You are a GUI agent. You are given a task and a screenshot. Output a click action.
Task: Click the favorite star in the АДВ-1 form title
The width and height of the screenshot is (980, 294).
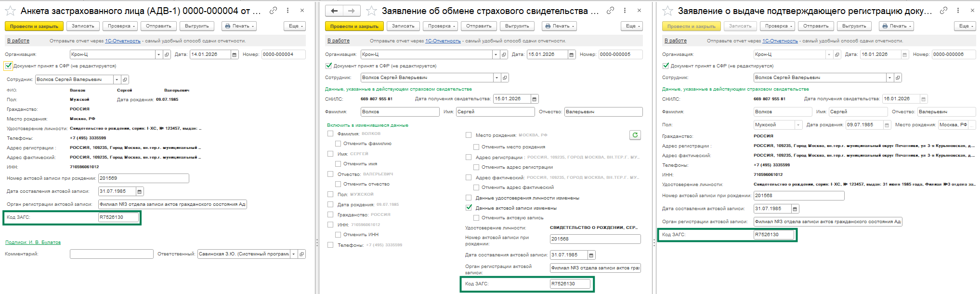coord(12,11)
